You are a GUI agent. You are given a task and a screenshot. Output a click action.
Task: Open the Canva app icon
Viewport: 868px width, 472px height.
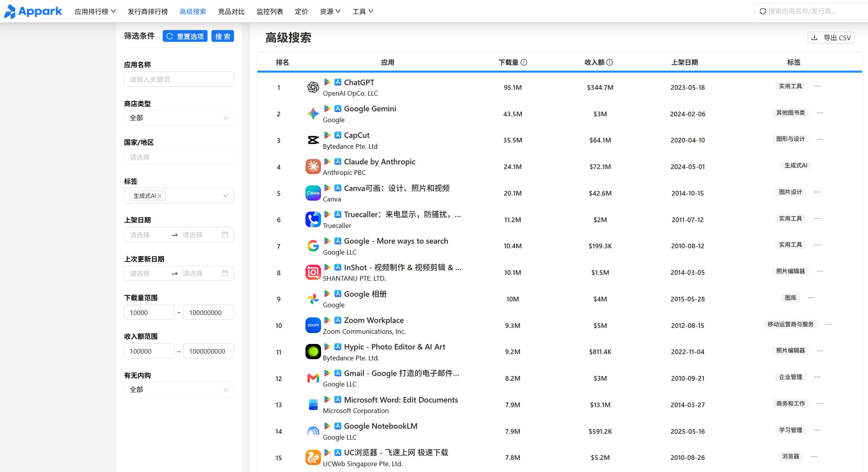(313, 193)
